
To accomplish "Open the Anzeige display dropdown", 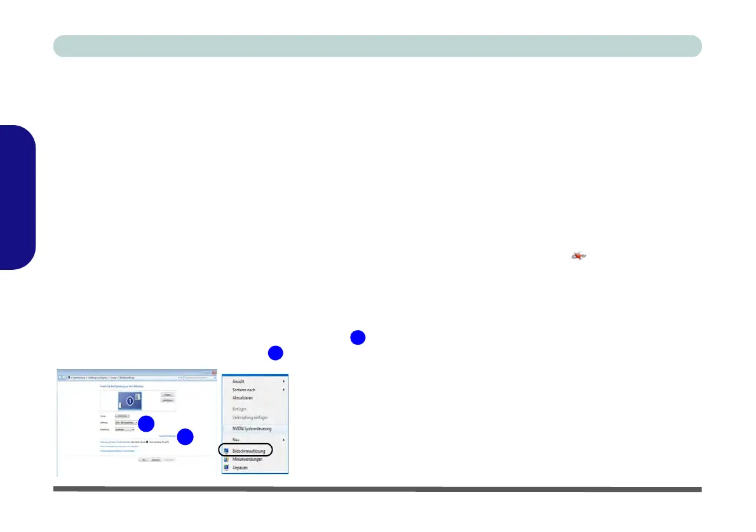I will point(122,416).
